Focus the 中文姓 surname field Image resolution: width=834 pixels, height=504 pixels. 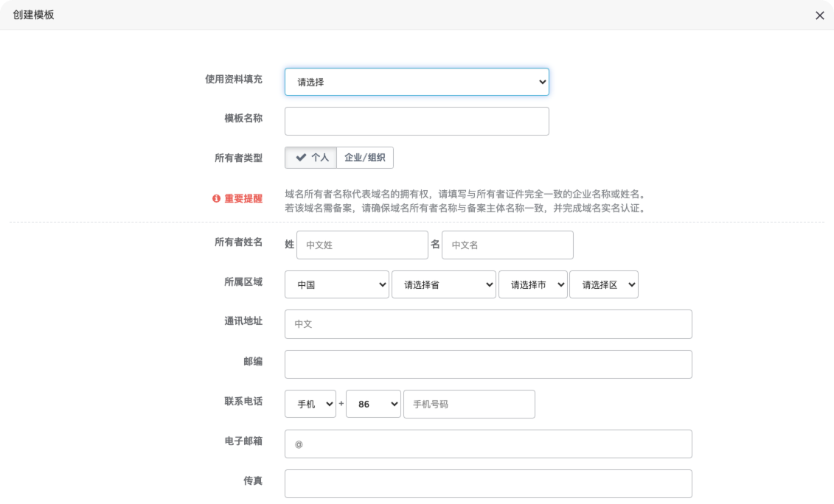coord(362,245)
